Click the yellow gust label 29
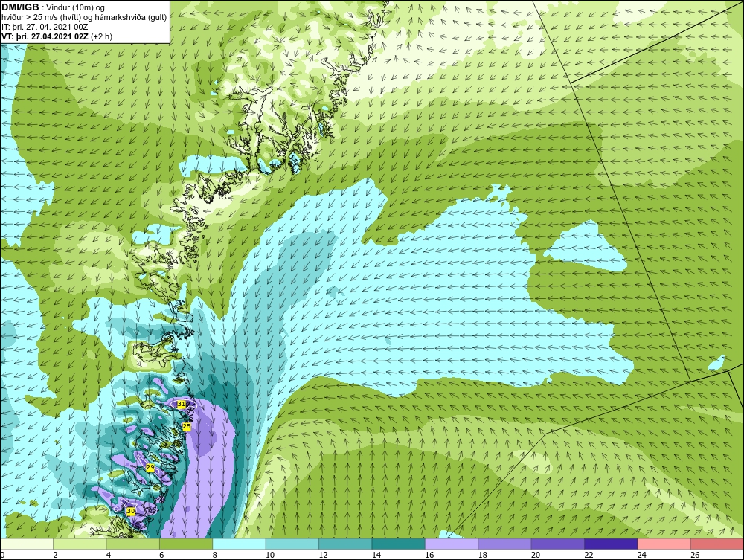This screenshot has width=744, height=560. pos(150,468)
